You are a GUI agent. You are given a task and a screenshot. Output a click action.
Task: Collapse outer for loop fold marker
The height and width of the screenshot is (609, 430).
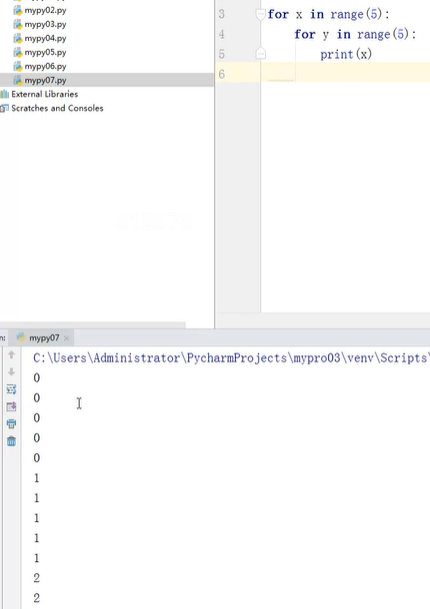260,14
